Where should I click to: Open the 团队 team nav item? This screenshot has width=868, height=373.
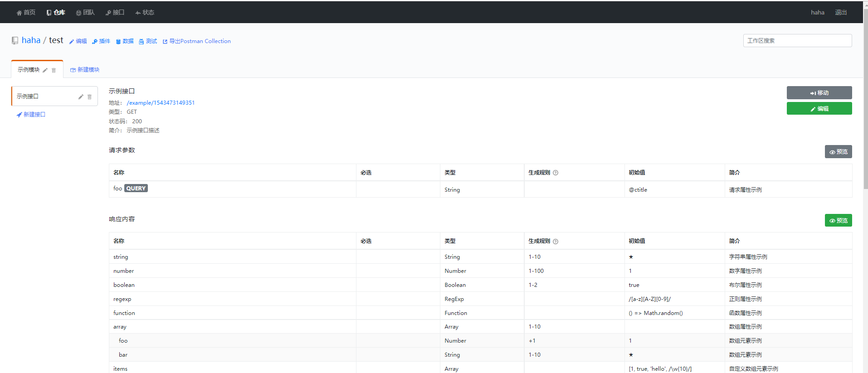[x=85, y=12]
